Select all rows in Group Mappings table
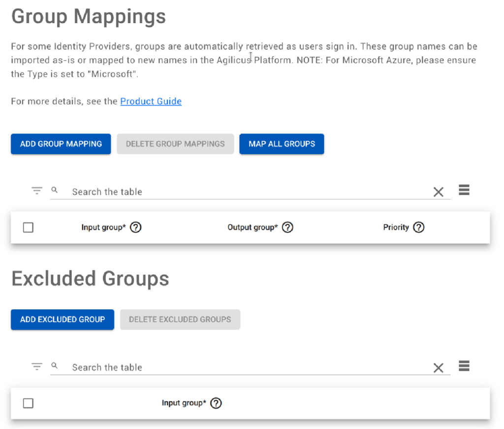 coord(29,228)
